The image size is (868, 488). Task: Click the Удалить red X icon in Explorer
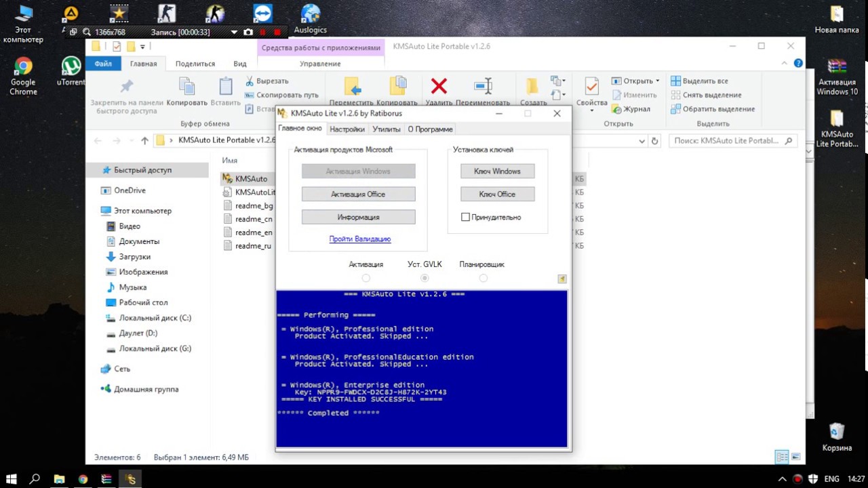coord(439,86)
